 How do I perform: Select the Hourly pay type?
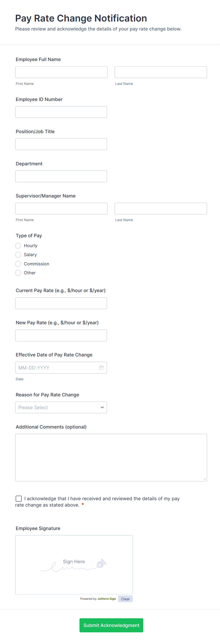tap(18, 245)
